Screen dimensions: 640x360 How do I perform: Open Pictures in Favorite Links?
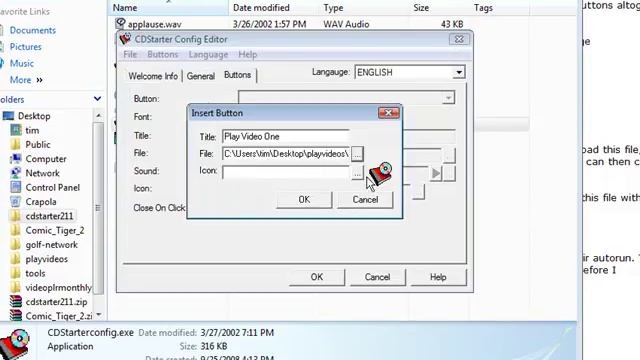[x=25, y=47]
